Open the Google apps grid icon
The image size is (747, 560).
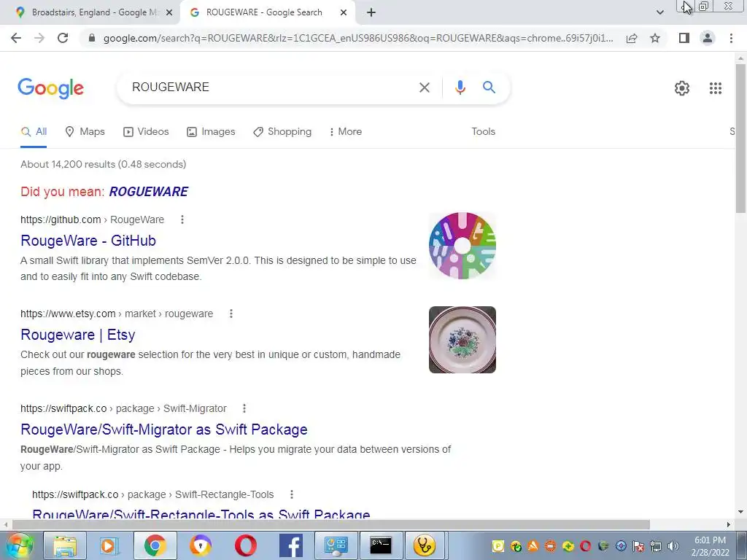[x=715, y=88]
